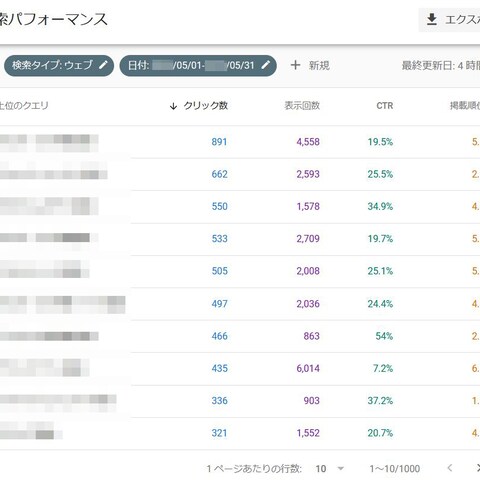Click pencil icon on the 日付 filter
The image size is (480, 480).
[266, 65]
